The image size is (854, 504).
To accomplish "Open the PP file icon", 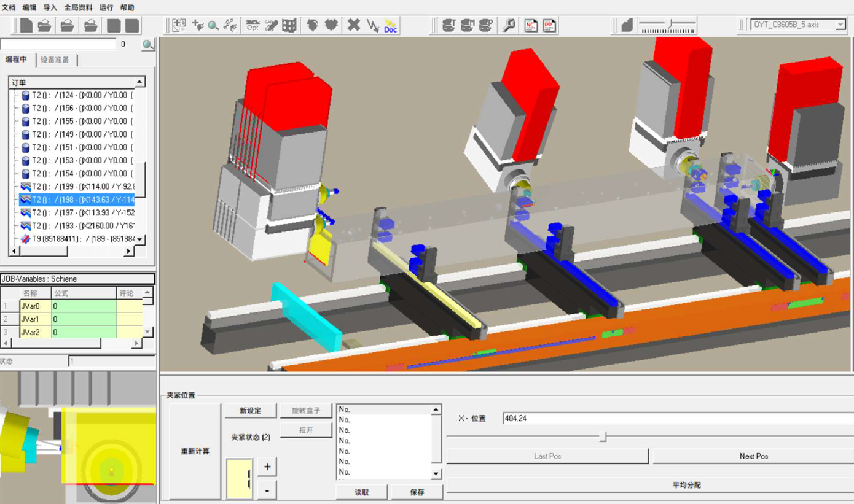I will point(549,25).
